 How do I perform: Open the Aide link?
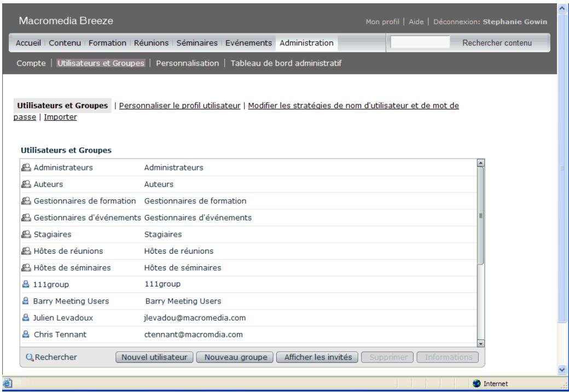tap(416, 22)
